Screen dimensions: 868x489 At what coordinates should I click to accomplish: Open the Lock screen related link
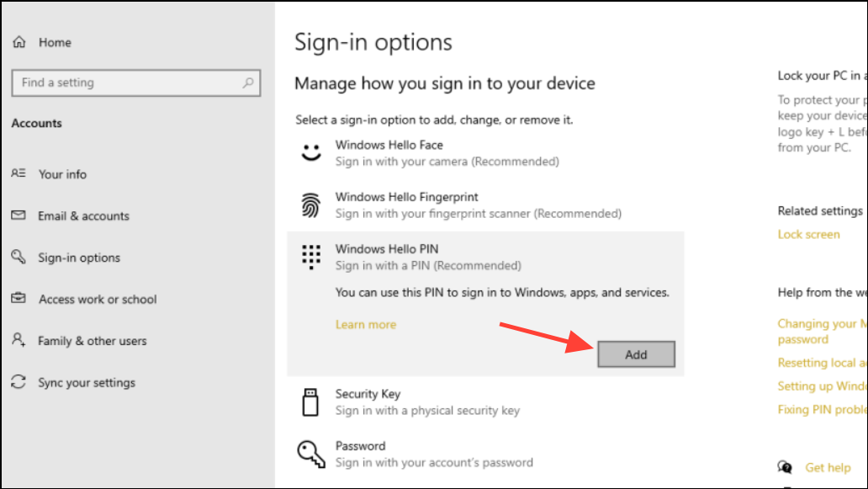(x=808, y=234)
